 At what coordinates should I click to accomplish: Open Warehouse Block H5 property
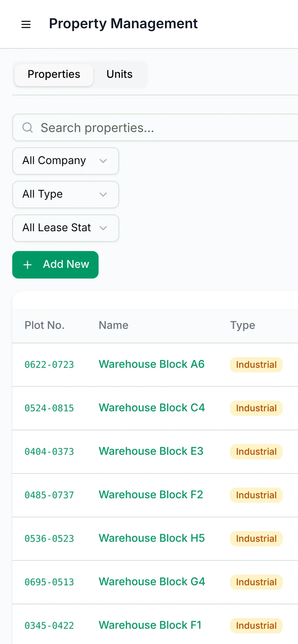[x=152, y=538]
